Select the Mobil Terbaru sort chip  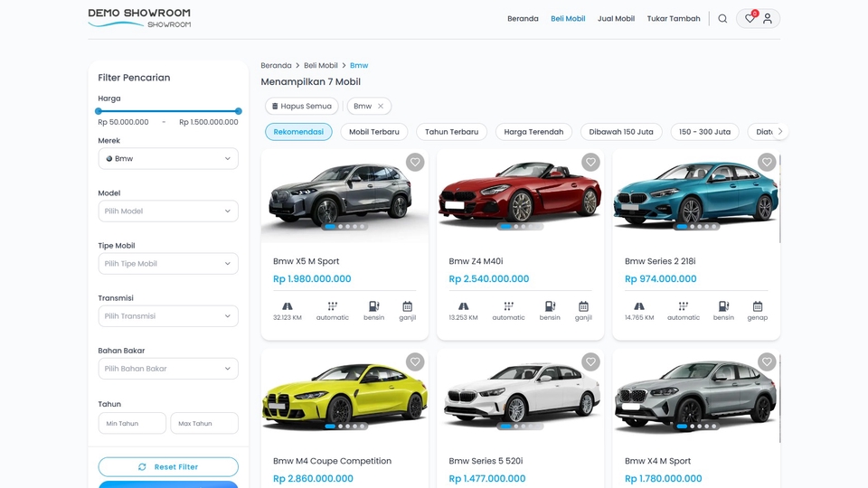pos(374,132)
